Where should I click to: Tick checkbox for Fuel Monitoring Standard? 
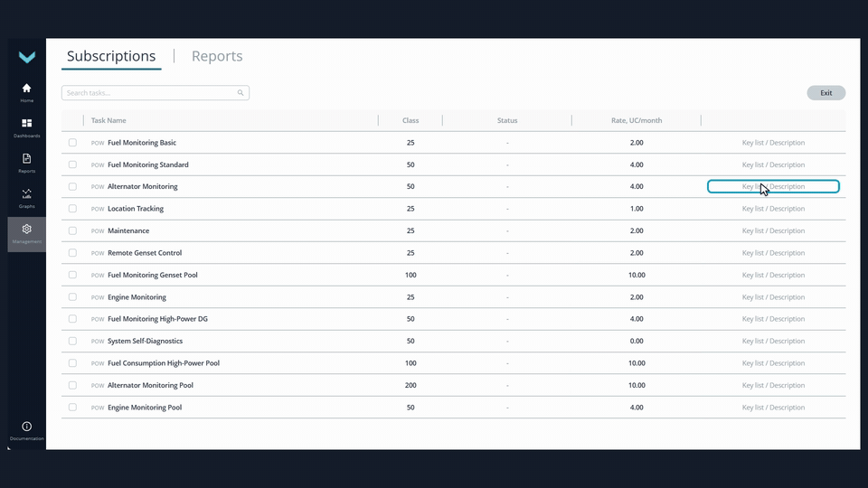click(72, 164)
